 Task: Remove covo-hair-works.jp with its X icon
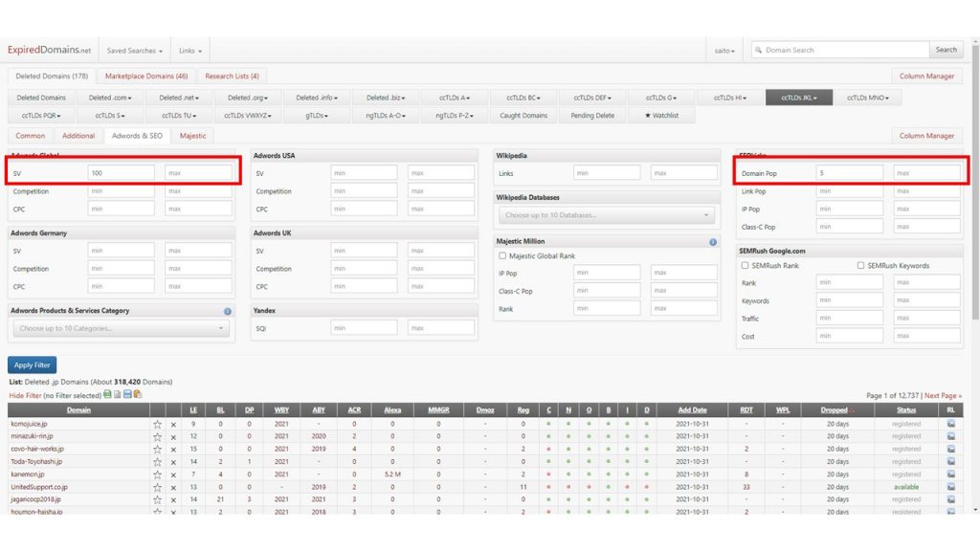point(174,450)
